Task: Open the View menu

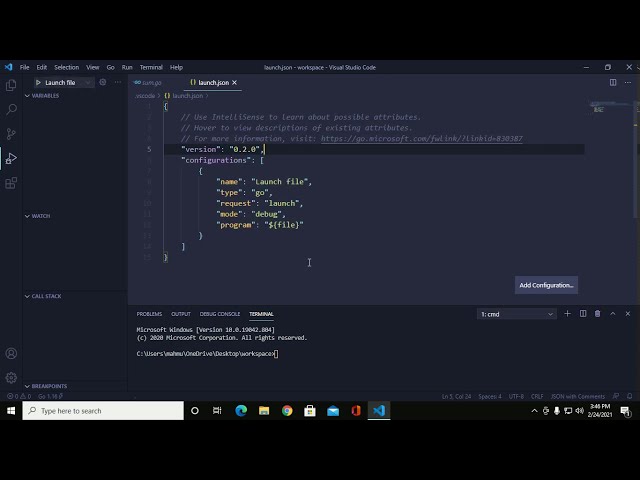Action: pyautogui.click(x=93, y=67)
